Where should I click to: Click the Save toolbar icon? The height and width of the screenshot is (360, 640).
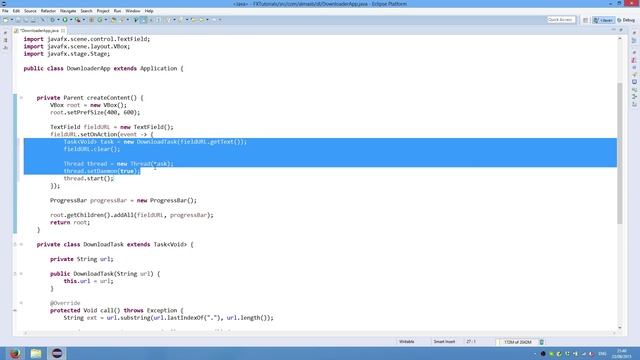click(18, 20)
